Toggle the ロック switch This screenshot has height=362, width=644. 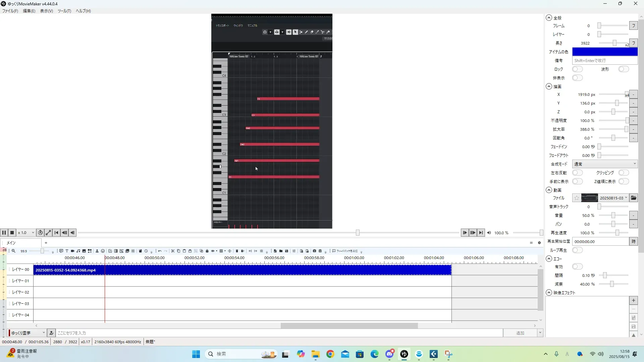[x=577, y=69]
